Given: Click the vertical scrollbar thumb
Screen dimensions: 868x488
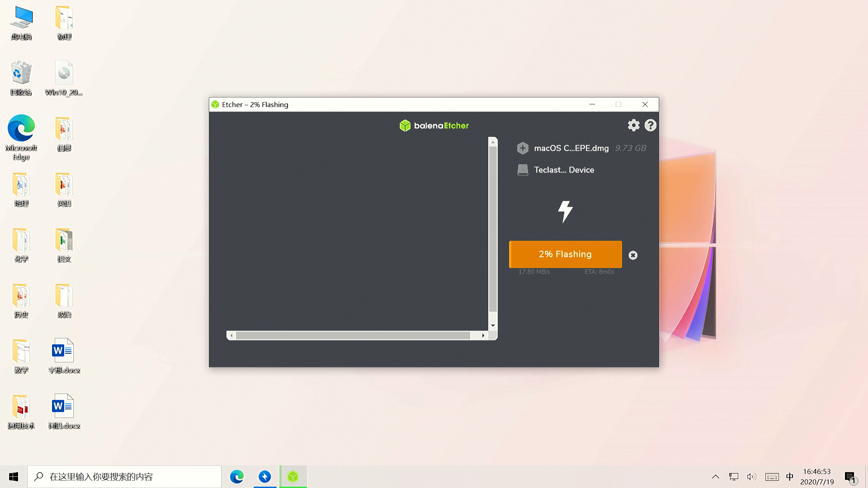Looking at the screenshot, I should pos(493,229).
